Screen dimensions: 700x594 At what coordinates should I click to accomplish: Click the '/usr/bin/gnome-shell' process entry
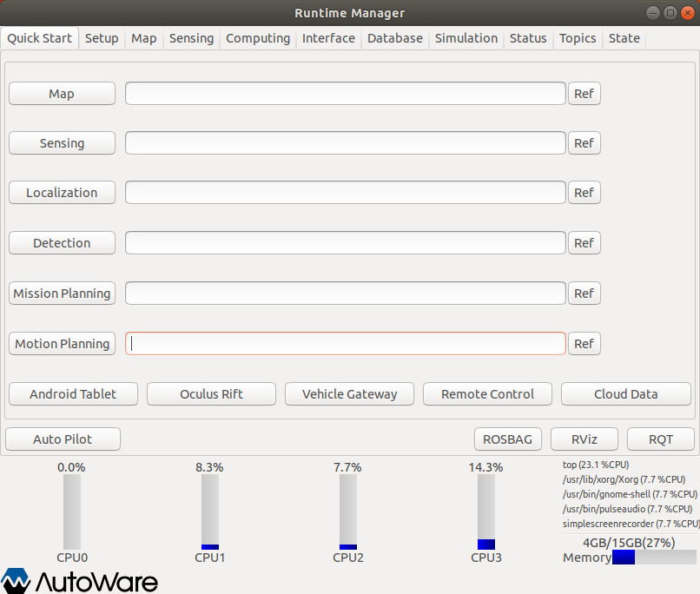(630, 494)
